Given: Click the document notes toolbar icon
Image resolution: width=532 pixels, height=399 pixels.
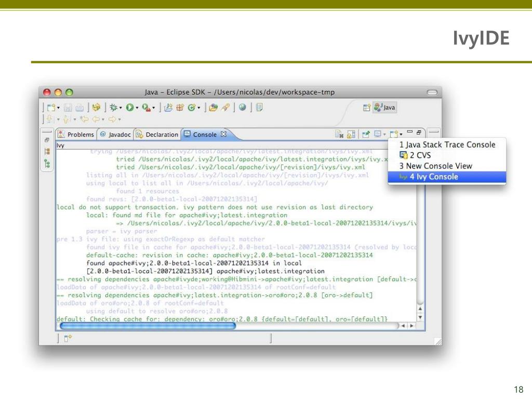Looking at the screenshot, I should click(259, 108).
